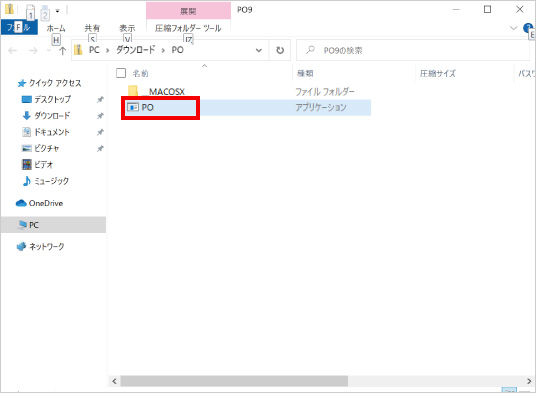
Task: Click the horizontal scrollbar right arrow
Action: 529,381
